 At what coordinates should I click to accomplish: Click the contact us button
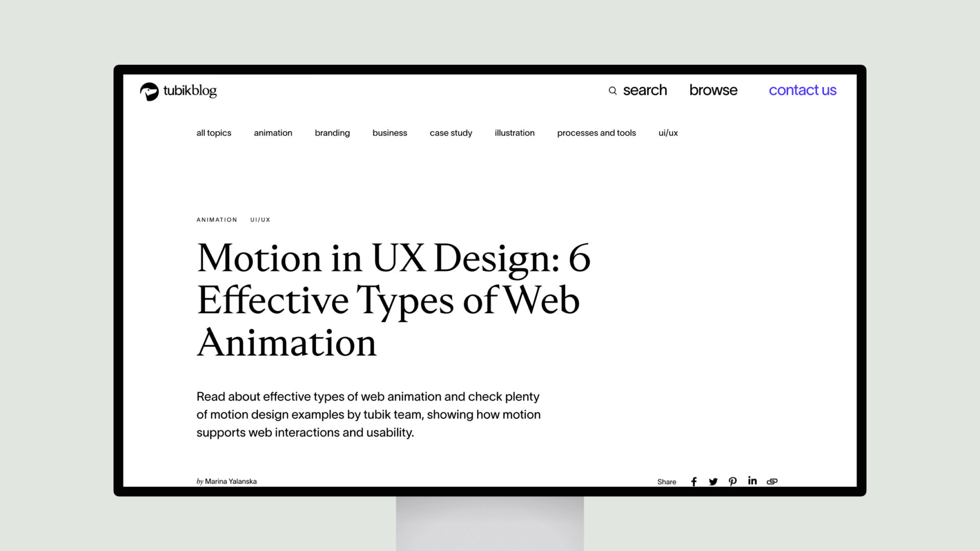click(x=802, y=90)
